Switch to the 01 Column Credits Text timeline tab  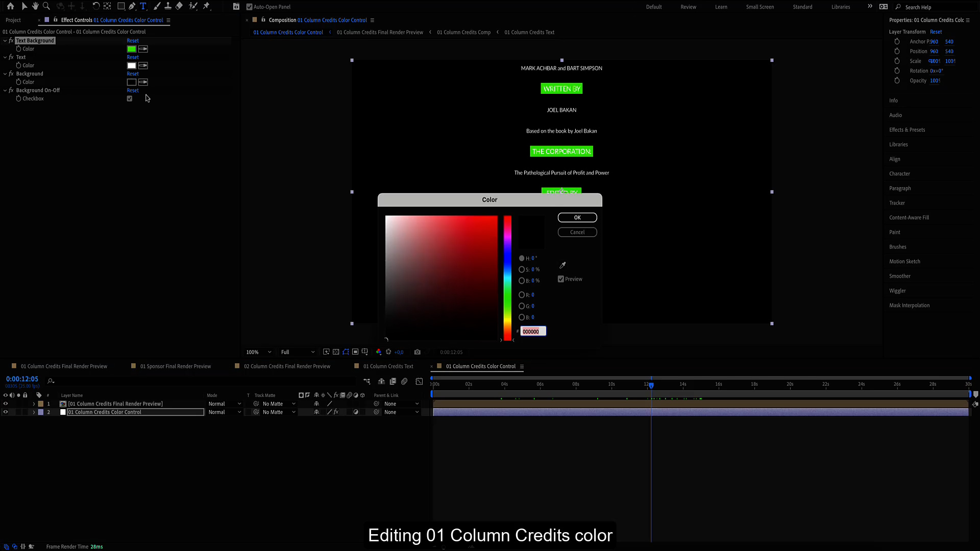click(x=388, y=366)
